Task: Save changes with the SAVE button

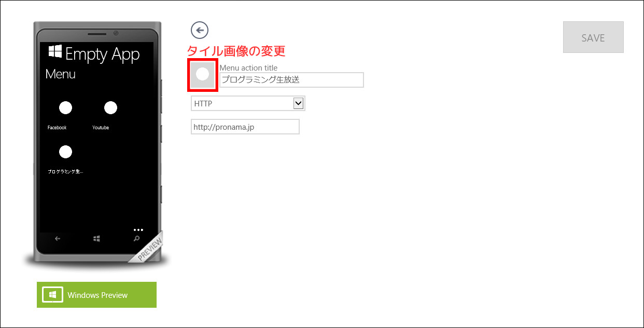Action: (x=593, y=37)
